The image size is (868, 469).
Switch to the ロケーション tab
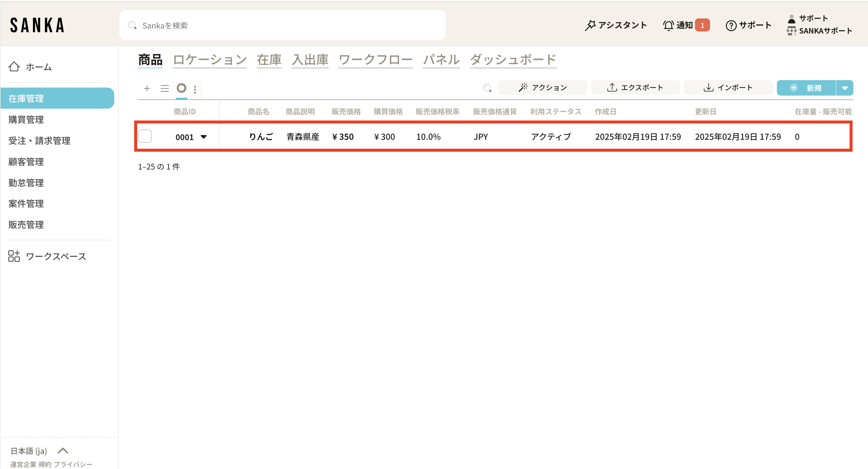(210, 60)
